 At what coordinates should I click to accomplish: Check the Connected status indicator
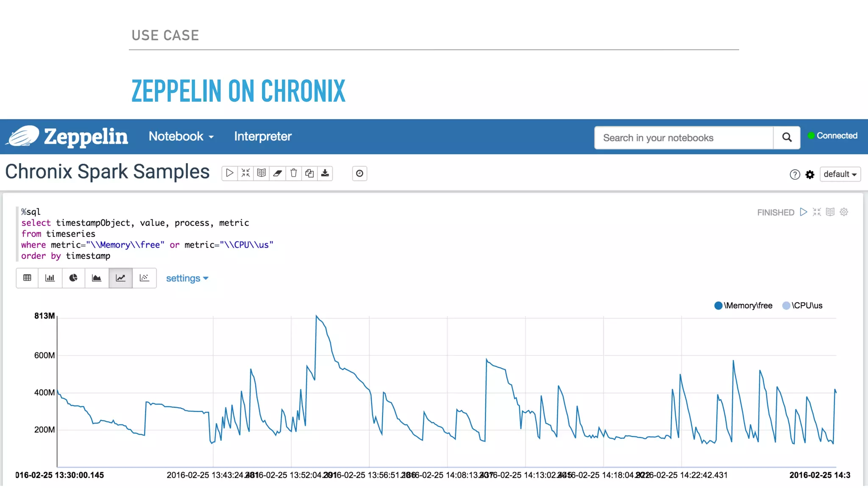832,136
